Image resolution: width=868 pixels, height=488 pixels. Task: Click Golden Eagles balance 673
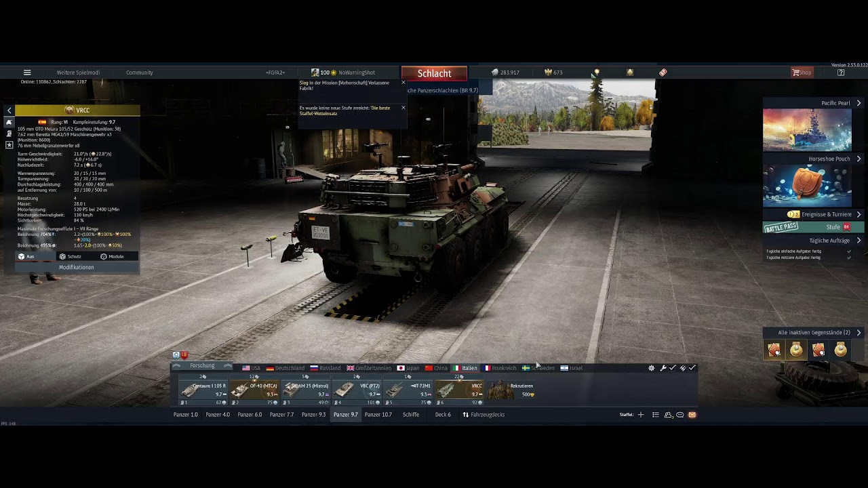[x=553, y=73]
